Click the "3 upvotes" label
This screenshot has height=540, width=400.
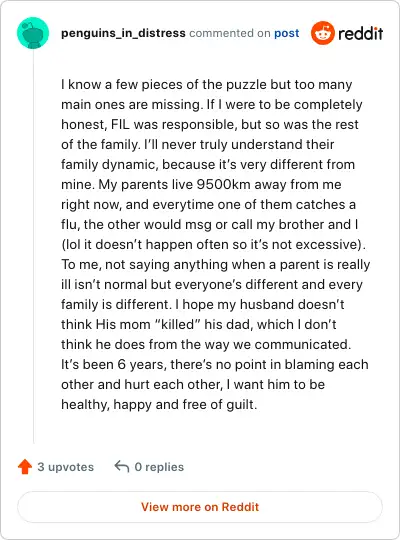point(65,467)
